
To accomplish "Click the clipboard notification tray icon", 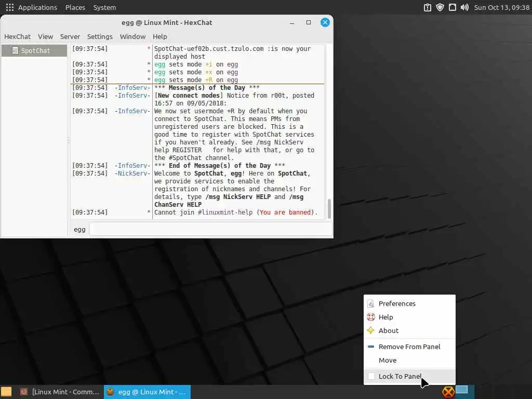I will (428, 7).
